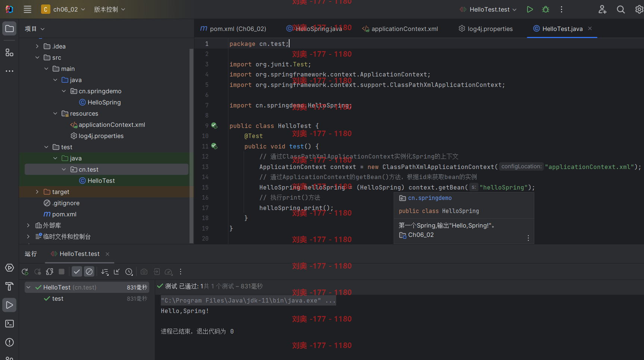The height and width of the screenshot is (360, 644).
Task: Toggle auto-test rerun icon
Action: 50,272
